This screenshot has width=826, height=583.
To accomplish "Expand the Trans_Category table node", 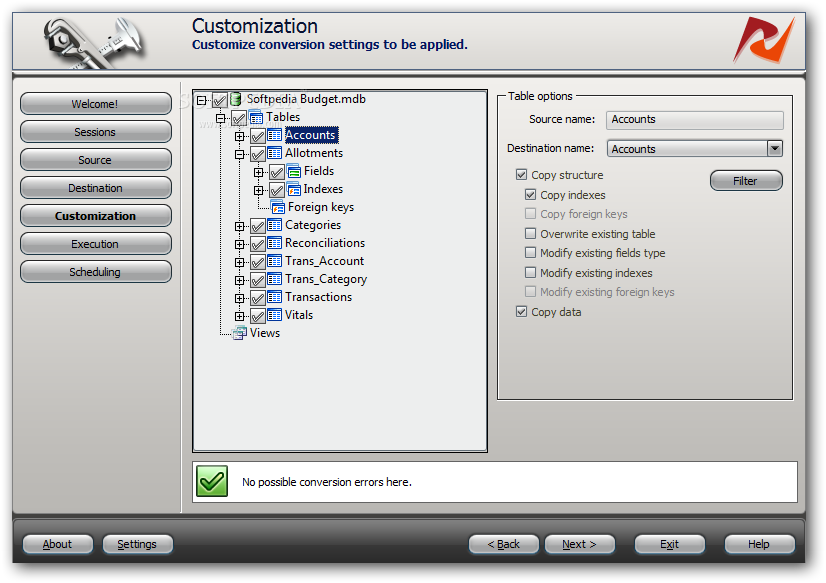I will [240, 280].
